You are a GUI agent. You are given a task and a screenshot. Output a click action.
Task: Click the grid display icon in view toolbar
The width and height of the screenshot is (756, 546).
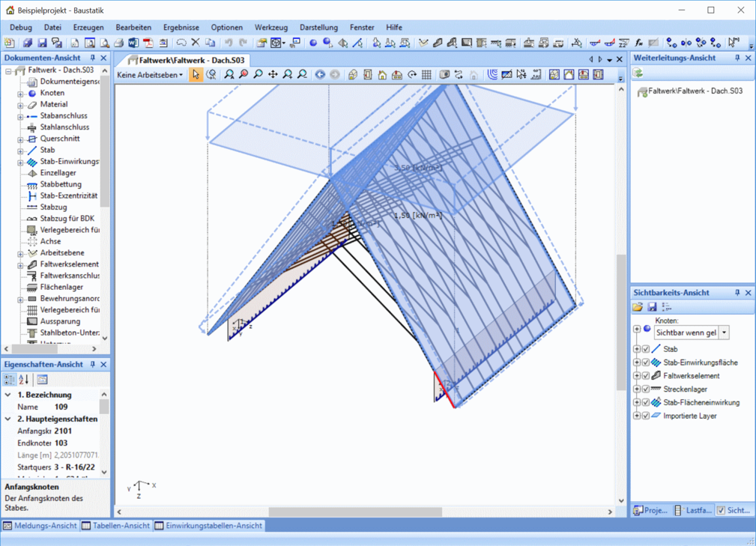[426, 75]
